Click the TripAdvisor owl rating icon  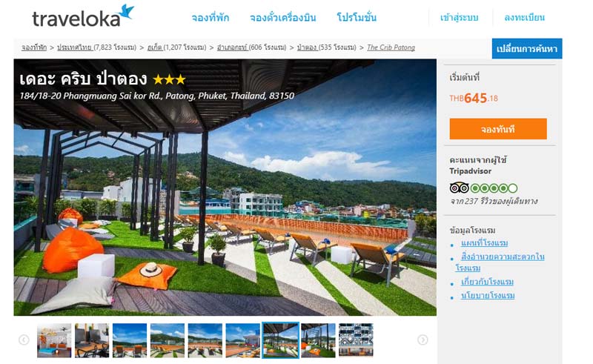(x=459, y=188)
